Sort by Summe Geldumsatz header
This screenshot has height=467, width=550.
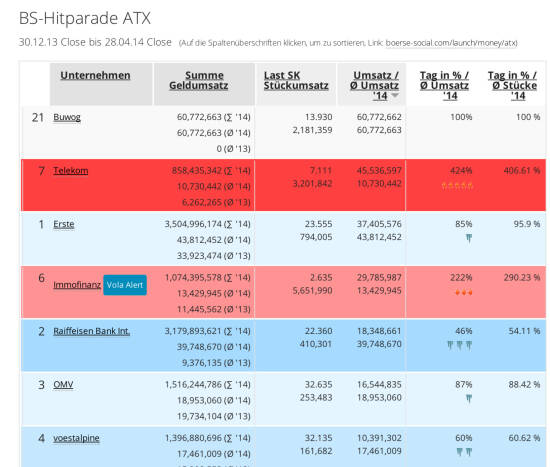pyautogui.click(x=199, y=80)
